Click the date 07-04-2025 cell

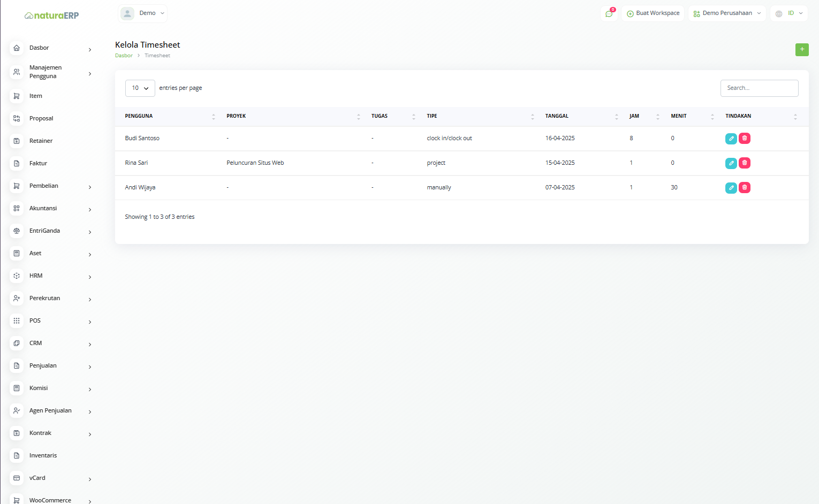tap(560, 188)
